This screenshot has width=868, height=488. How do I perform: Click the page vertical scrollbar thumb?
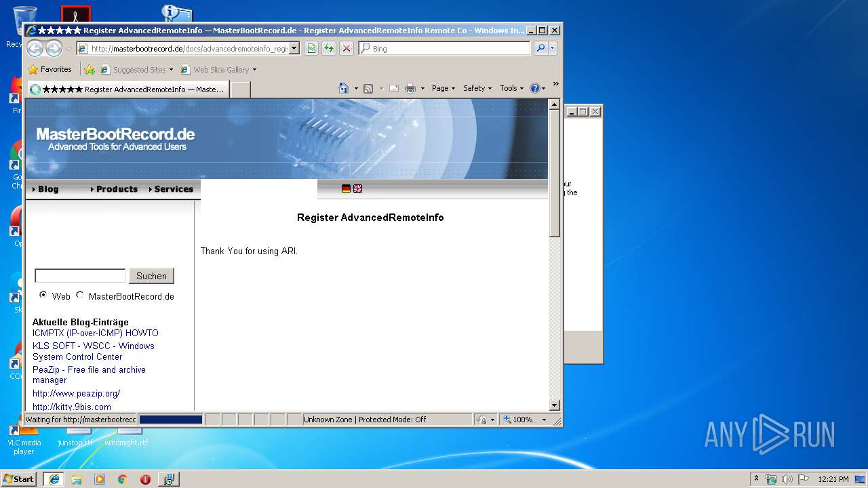(x=555, y=174)
